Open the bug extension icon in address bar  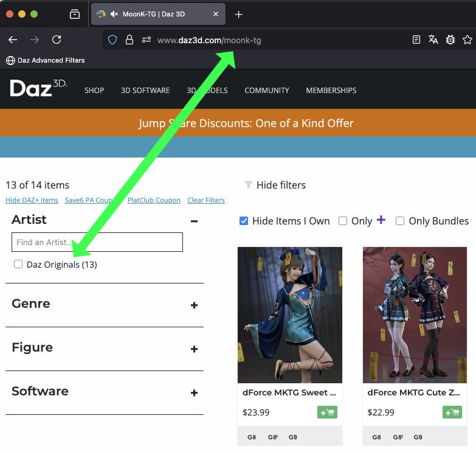pyautogui.click(x=450, y=40)
